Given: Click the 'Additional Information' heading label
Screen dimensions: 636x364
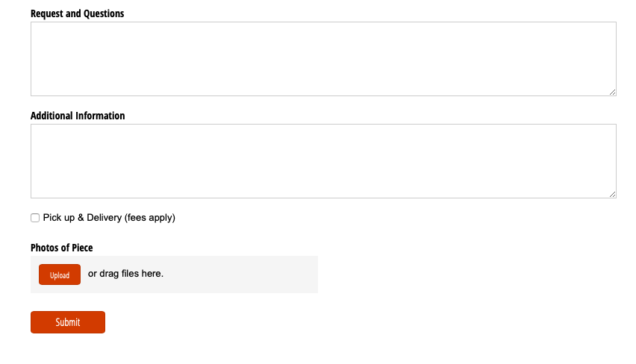Looking at the screenshot, I should click(78, 116).
